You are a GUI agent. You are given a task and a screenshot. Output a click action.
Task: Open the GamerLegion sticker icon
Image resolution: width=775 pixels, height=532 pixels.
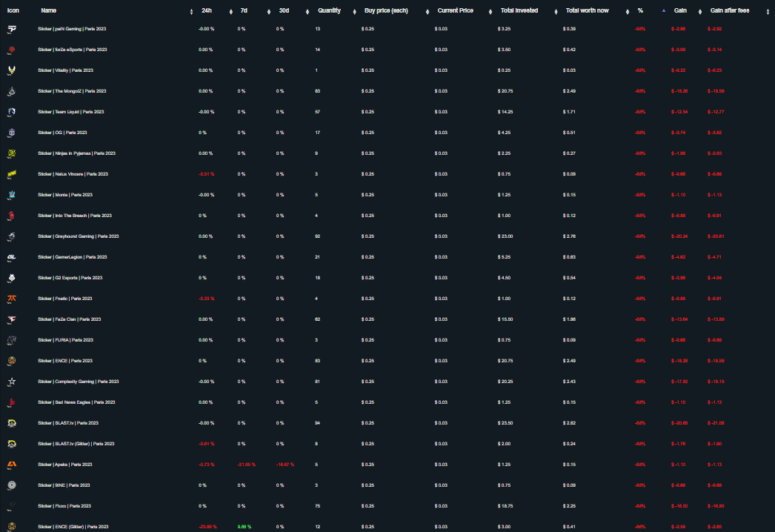pyautogui.click(x=12, y=258)
